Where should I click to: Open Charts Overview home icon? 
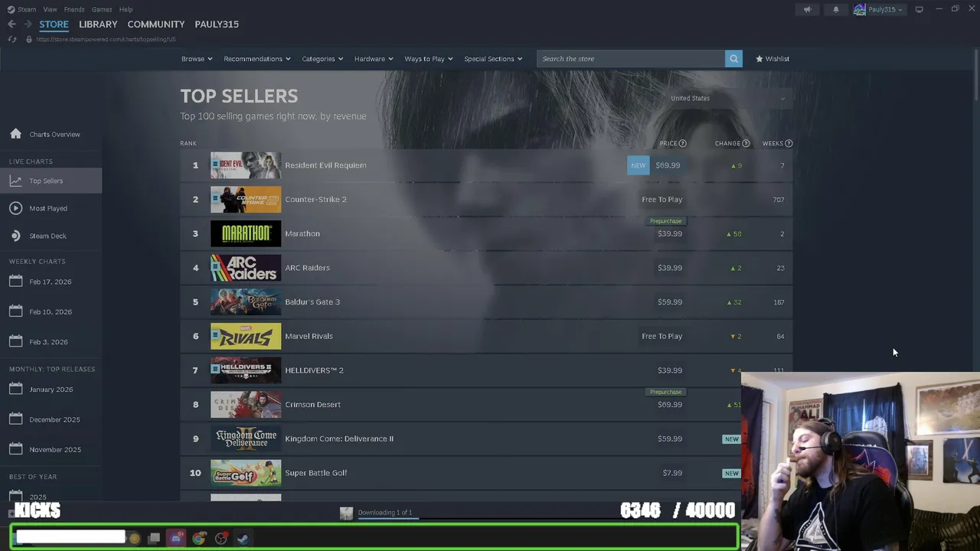point(16,134)
